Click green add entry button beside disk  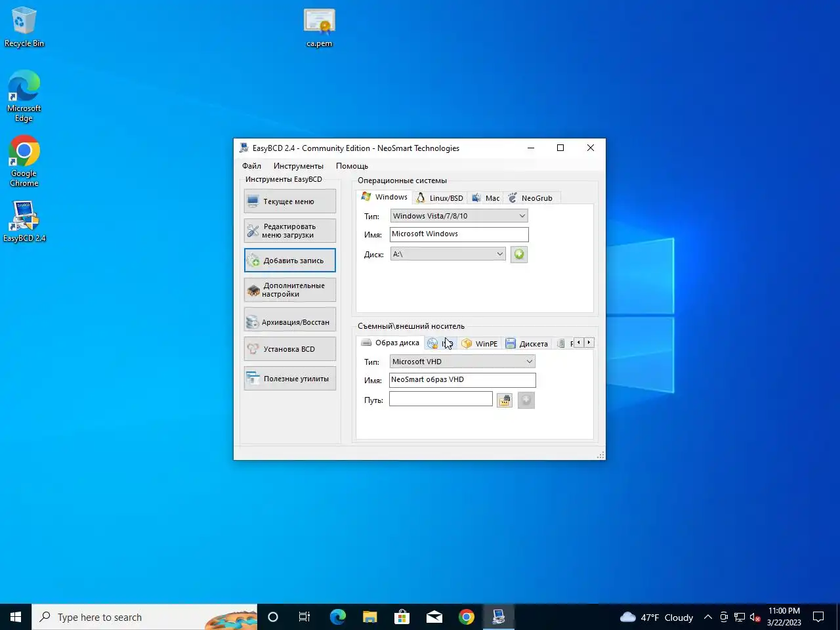[x=519, y=254]
